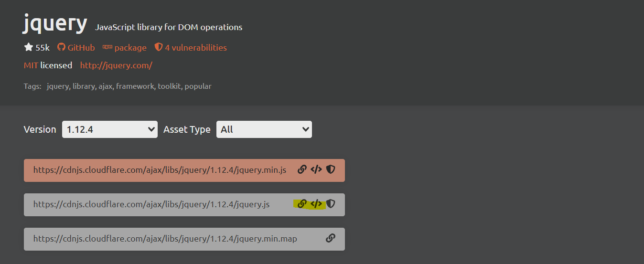Viewport: 644px width, 264px height.
Task: Click the Tags list text
Action: pos(129,86)
